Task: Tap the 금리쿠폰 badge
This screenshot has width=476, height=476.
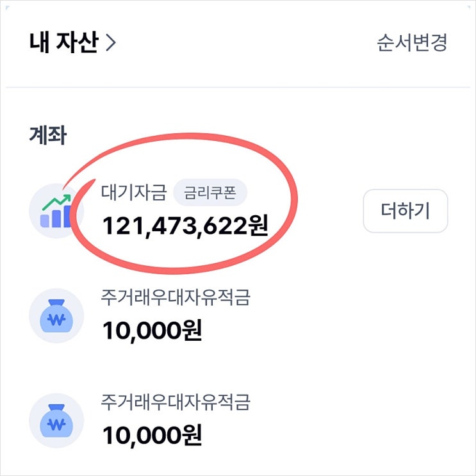Action: coord(210,192)
